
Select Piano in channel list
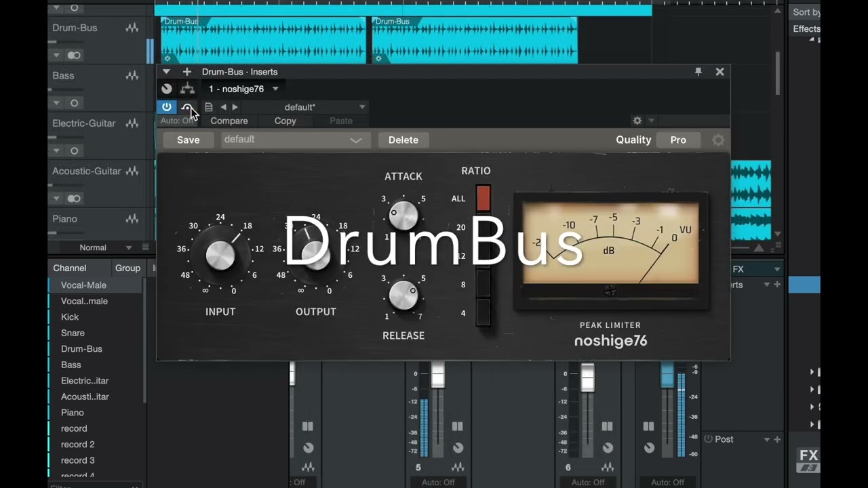(96, 413)
